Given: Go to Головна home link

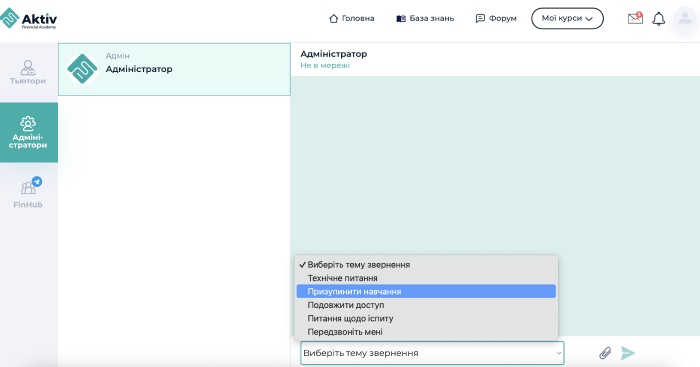Looking at the screenshot, I should coord(352,18).
